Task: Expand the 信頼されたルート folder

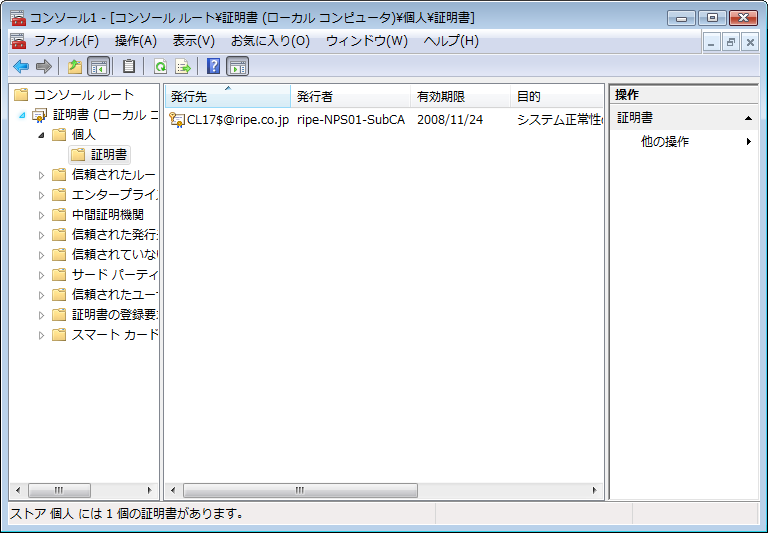Action: (x=42, y=175)
